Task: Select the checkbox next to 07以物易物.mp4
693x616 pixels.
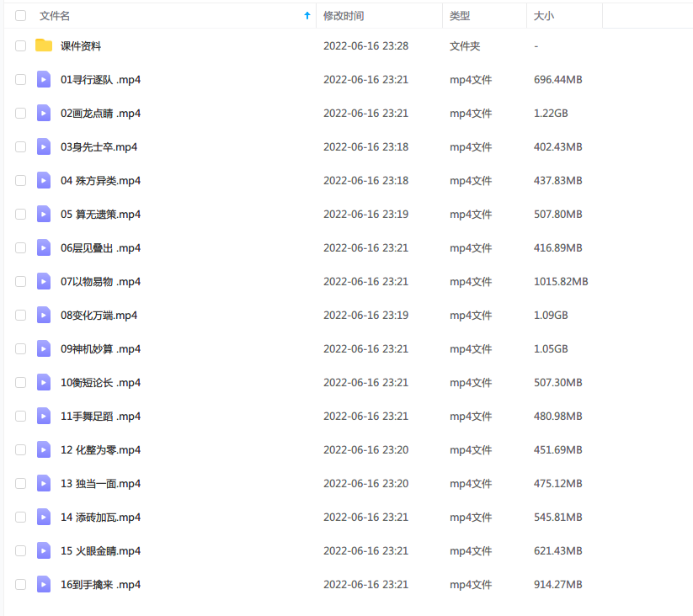Action: 19,281
